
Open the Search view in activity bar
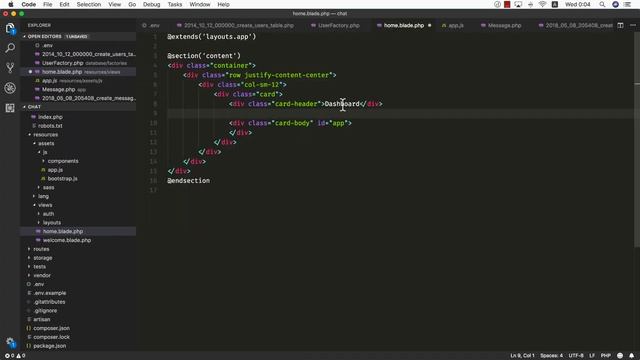[x=10, y=48]
